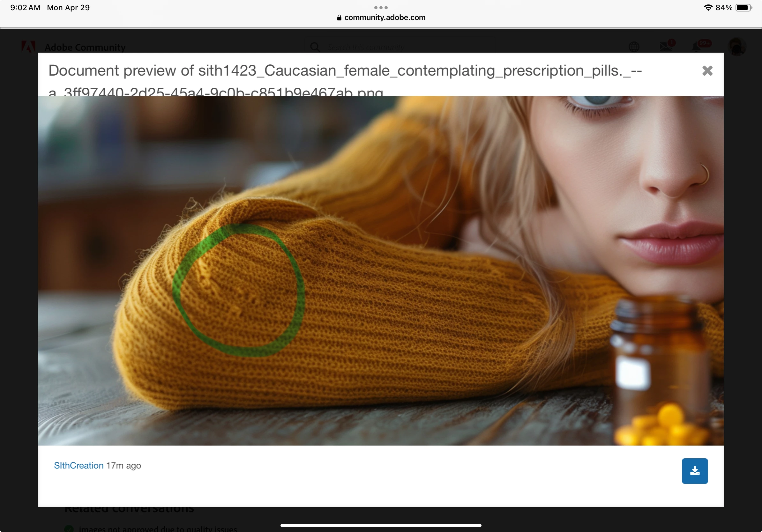The height and width of the screenshot is (532, 762).
Task: Open the user avatar menu
Action: tap(737, 47)
